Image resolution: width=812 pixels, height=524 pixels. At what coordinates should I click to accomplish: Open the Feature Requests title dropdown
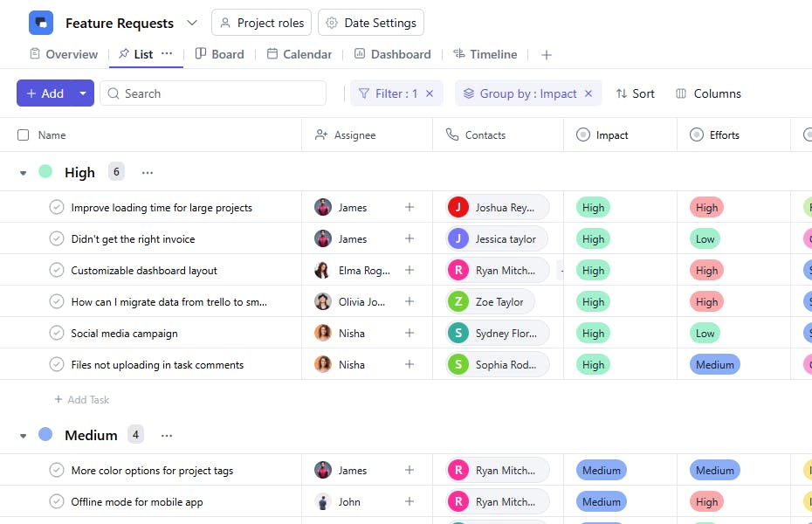(x=192, y=23)
